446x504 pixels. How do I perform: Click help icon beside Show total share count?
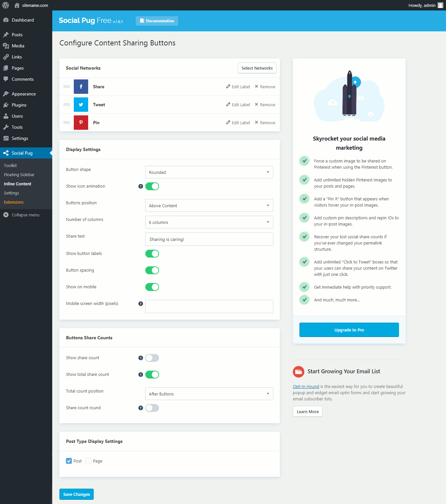coord(141,375)
